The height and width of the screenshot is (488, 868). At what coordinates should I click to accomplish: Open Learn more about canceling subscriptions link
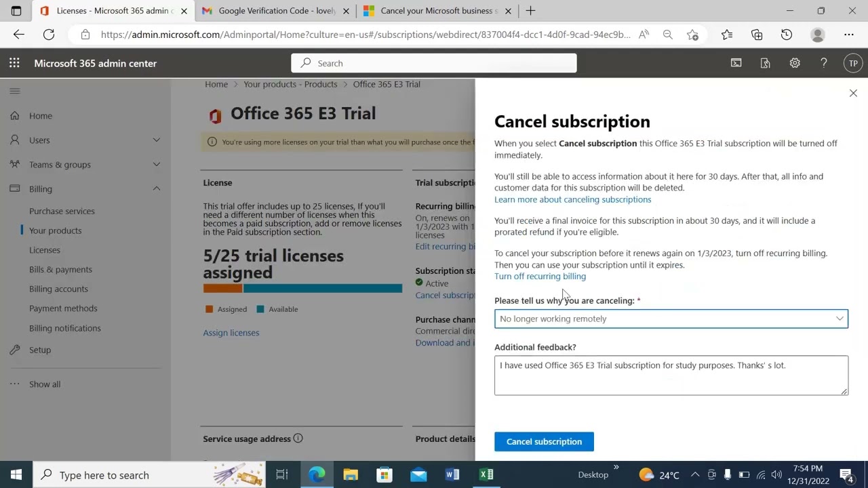pyautogui.click(x=572, y=199)
